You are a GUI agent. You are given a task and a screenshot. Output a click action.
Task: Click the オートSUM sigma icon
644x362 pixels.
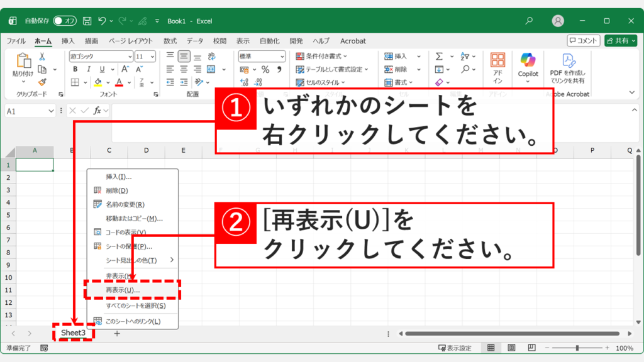click(439, 56)
